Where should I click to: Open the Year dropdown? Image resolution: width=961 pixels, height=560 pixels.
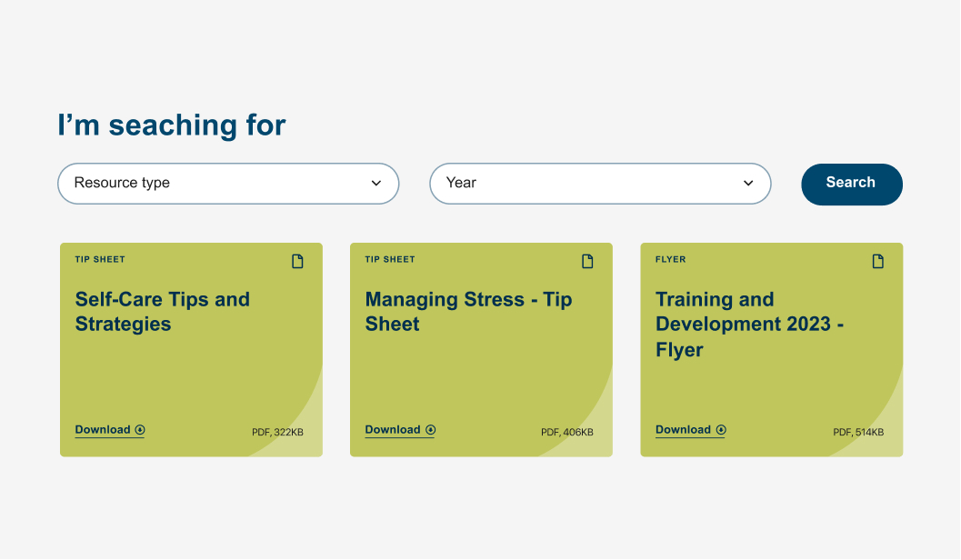(x=599, y=184)
